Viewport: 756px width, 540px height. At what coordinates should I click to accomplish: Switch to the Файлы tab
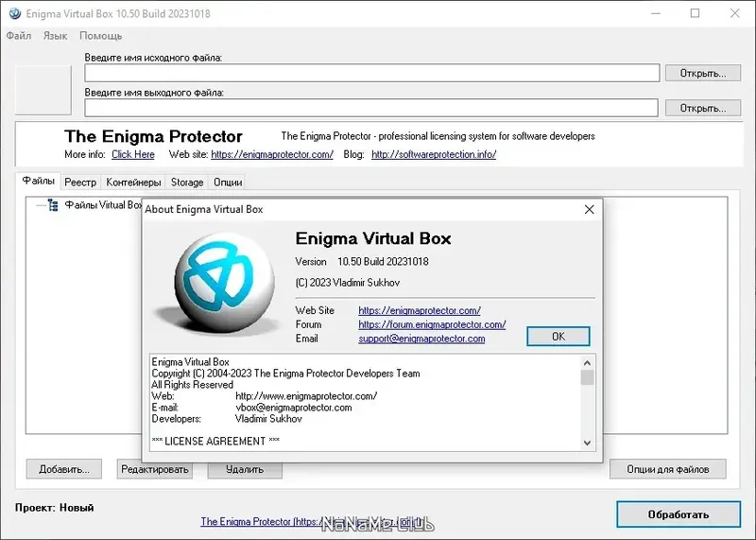point(38,181)
